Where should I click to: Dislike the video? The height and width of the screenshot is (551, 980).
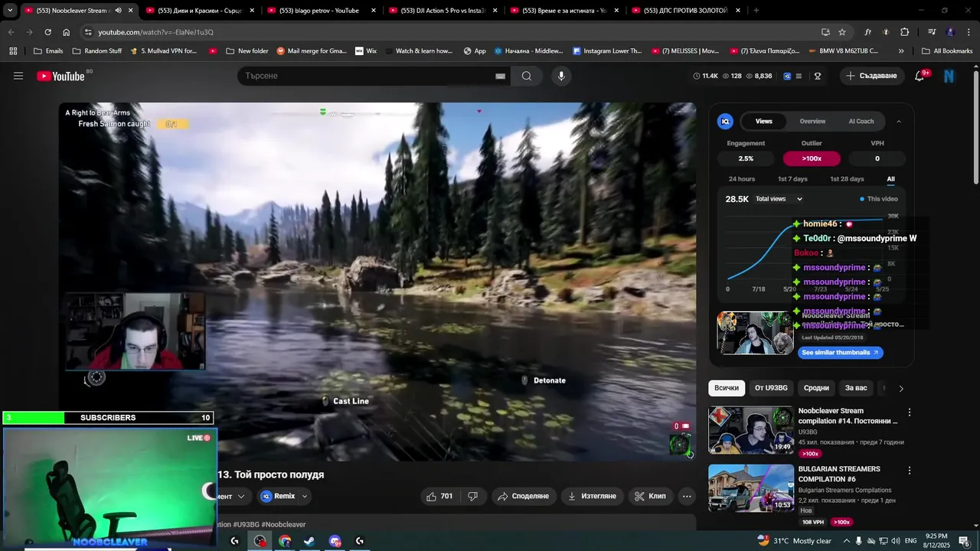pos(472,496)
